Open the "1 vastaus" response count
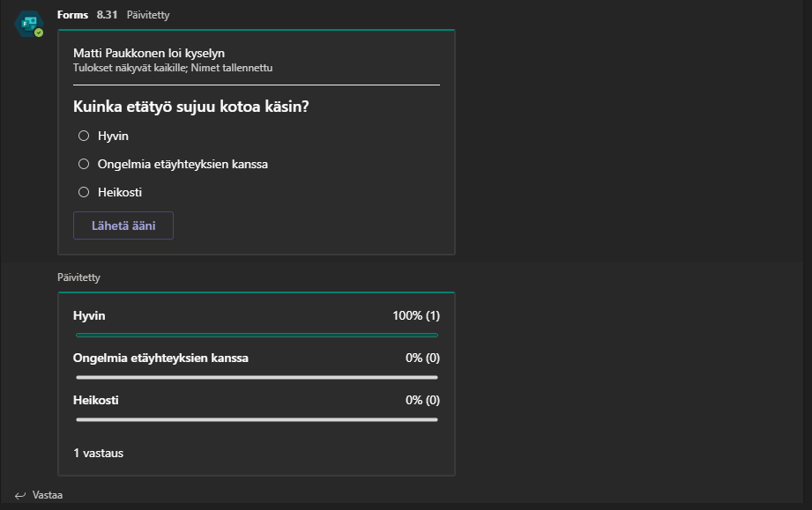This screenshot has height=510, width=812. point(98,453)
